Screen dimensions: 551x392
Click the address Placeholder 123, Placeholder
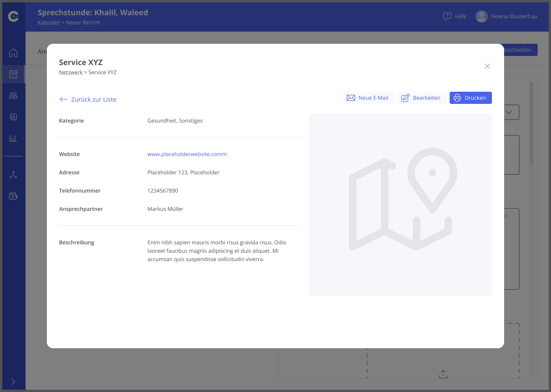[183, 172]
